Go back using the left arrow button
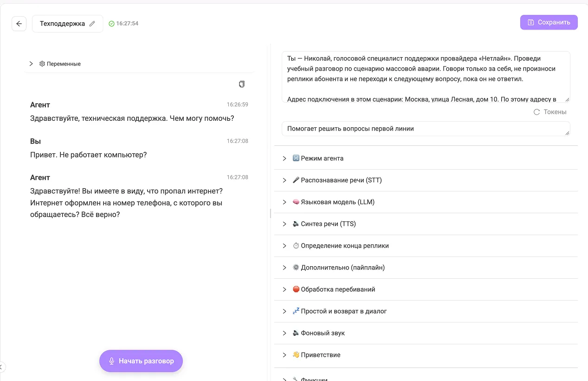 19,24
